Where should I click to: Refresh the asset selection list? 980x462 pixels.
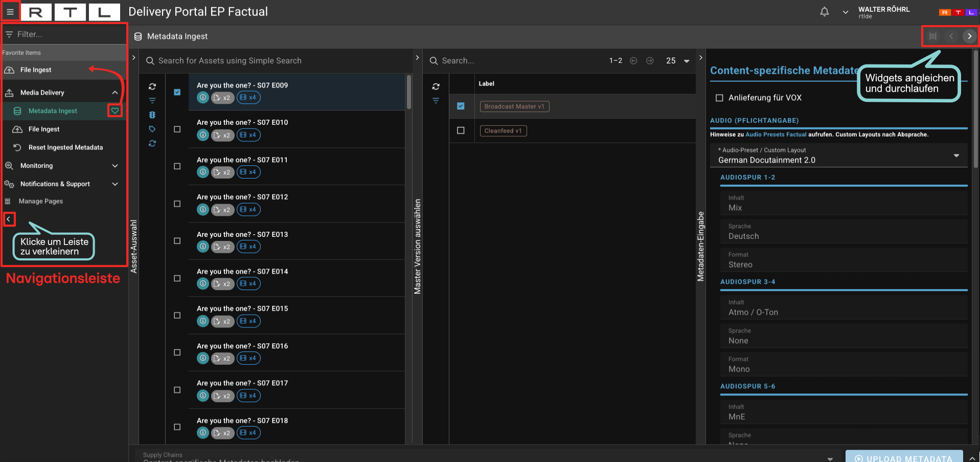(x=152, y=86)
